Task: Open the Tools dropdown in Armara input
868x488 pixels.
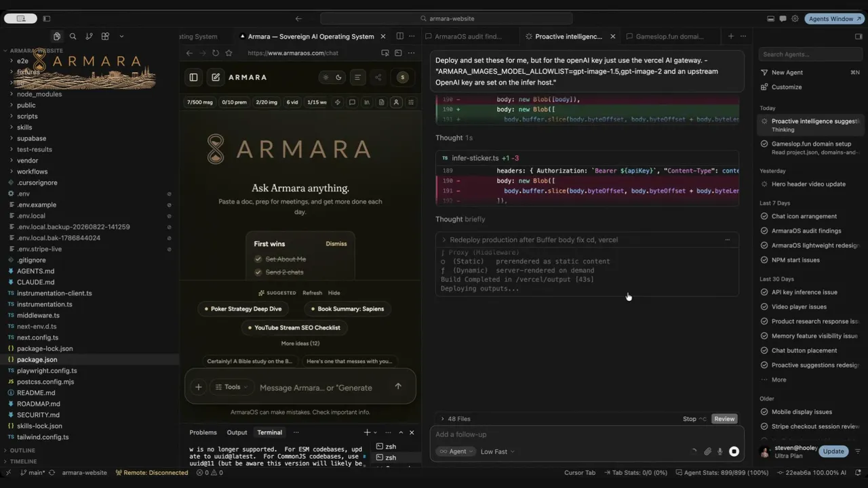Action: (x=232, y=387)
